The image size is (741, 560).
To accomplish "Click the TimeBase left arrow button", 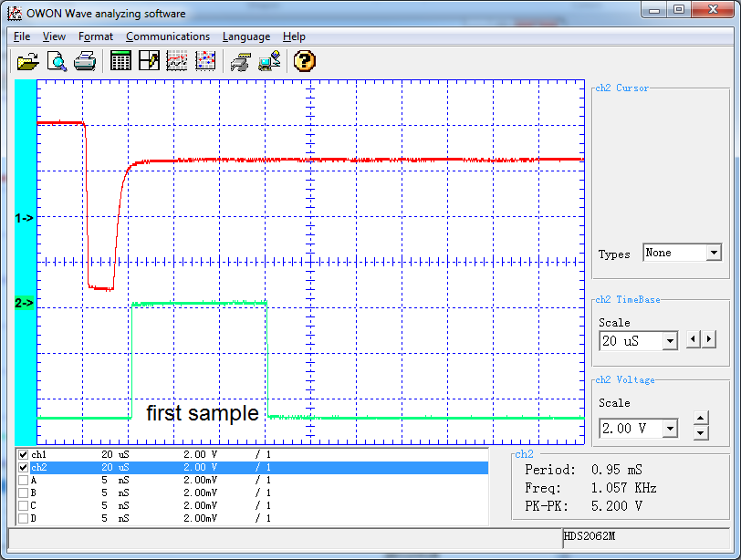I will click(x=694, y=339).
